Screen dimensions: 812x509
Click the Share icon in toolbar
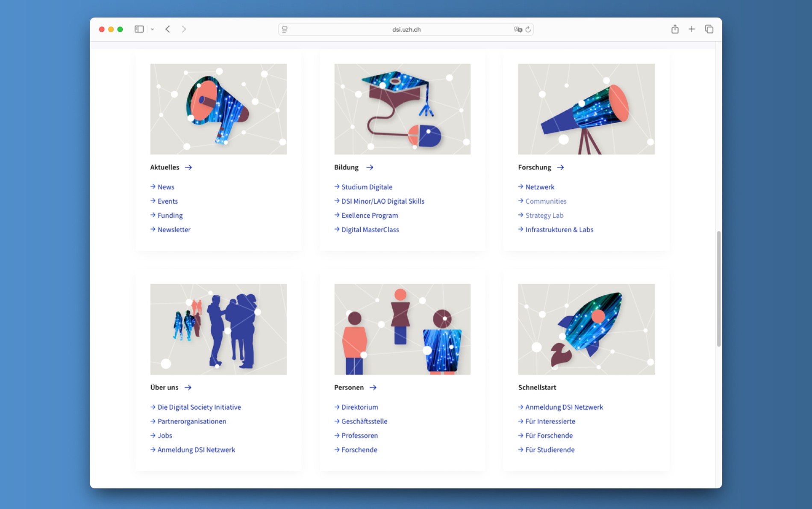click(x=675, y=29)
